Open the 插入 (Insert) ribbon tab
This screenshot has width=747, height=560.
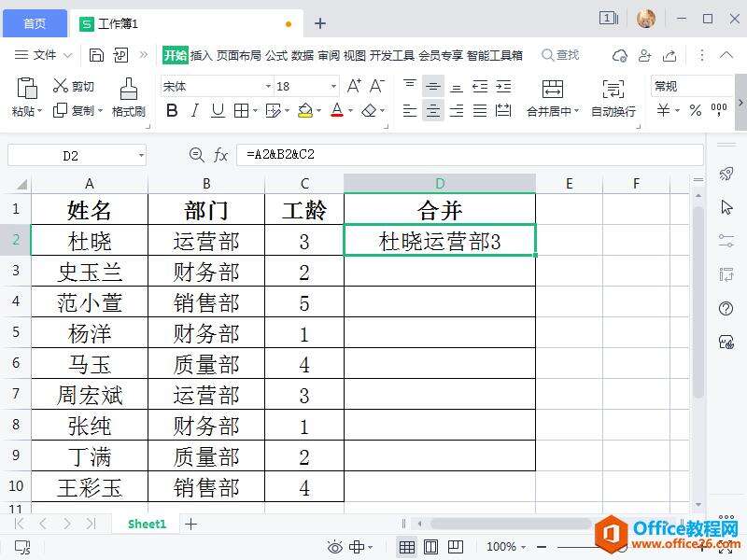(201, 55)
